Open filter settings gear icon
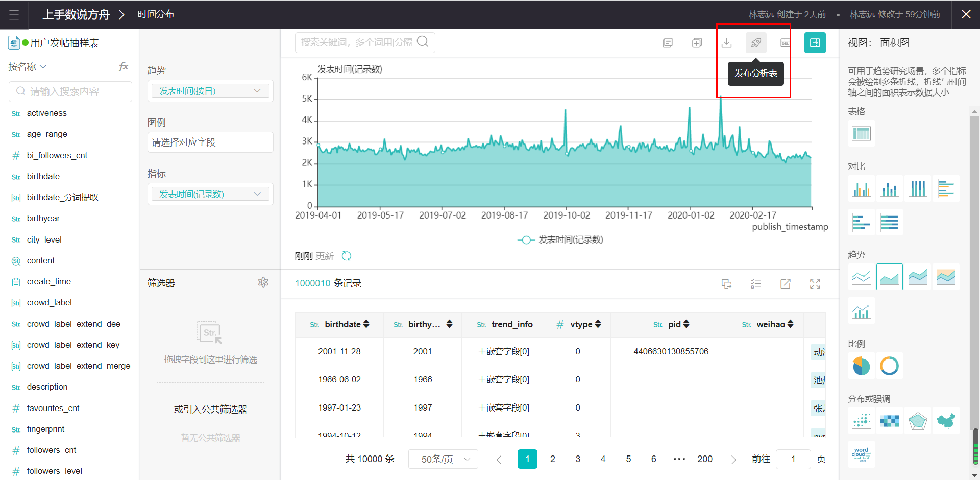Screen dimensions: 980x480 tap(263, 282)
